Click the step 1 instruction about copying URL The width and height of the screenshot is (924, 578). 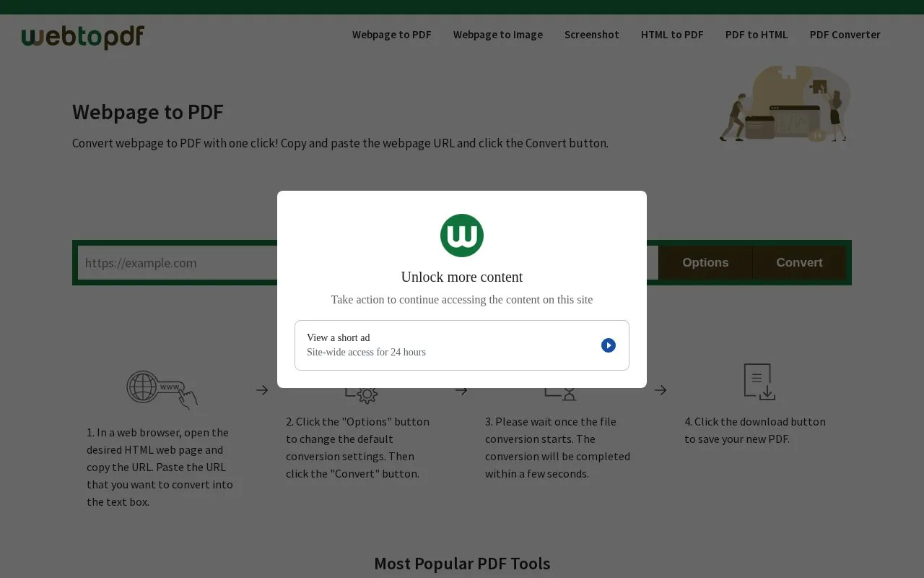click(x=160, y=467)
